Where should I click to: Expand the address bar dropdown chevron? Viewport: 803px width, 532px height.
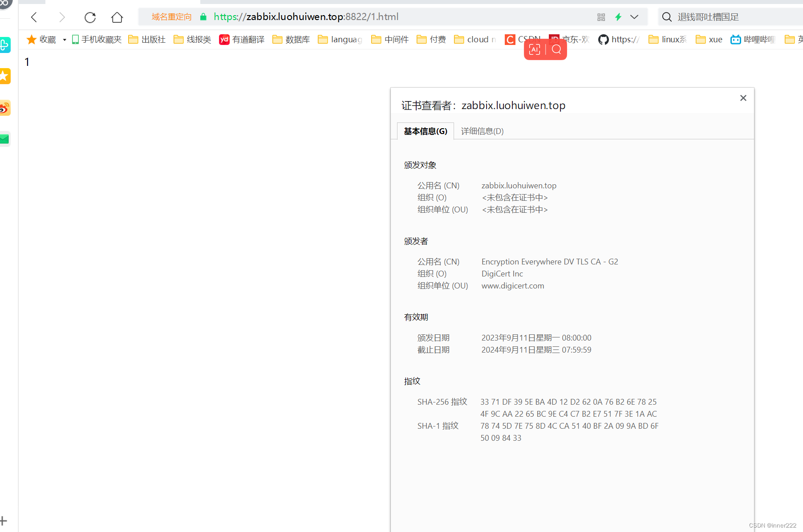[x=634, y=17]
